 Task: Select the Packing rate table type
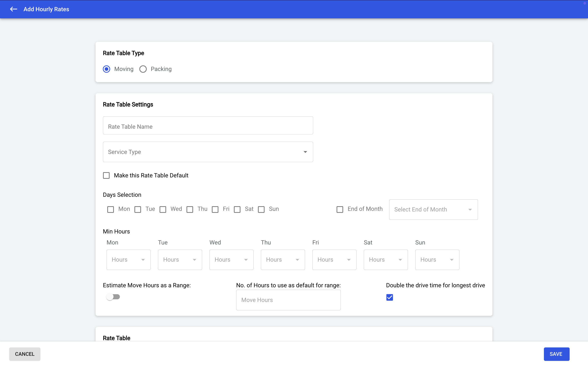coord(143,69)
